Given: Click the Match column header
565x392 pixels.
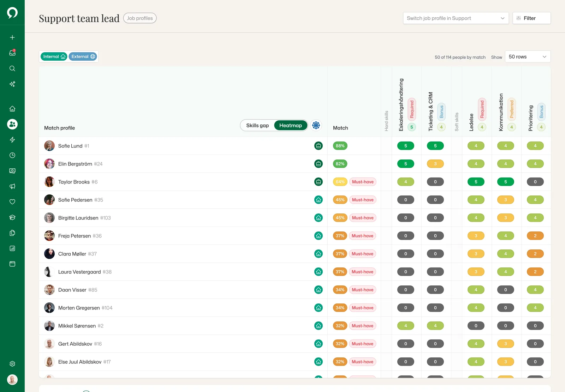Looking at the screenshot, I should click(340, 128).
